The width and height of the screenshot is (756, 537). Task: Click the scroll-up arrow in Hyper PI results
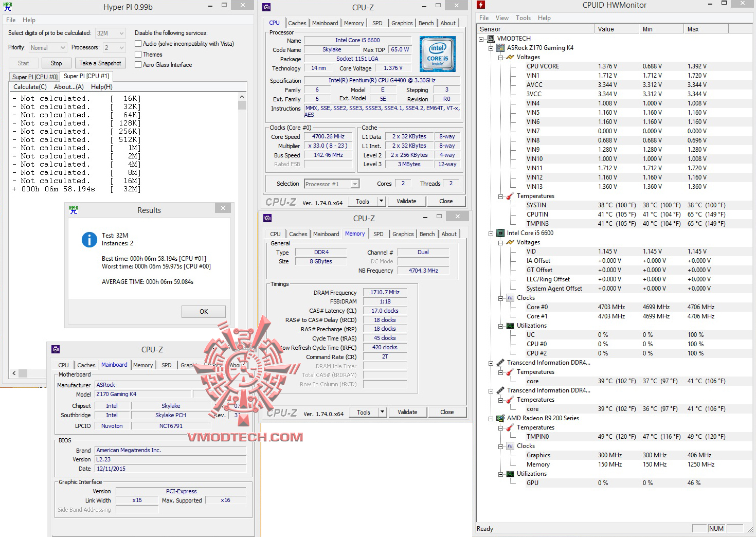tap(242, 97)
